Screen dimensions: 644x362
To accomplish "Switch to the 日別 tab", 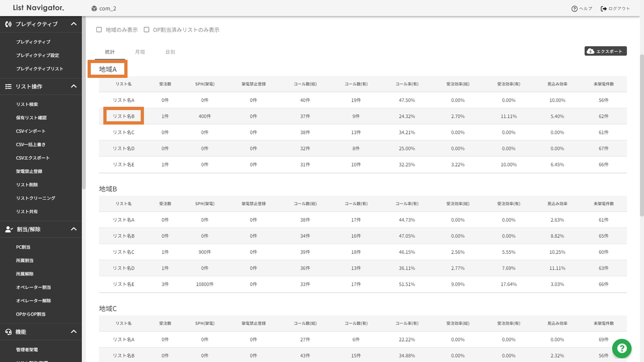I will click(170, 52).
